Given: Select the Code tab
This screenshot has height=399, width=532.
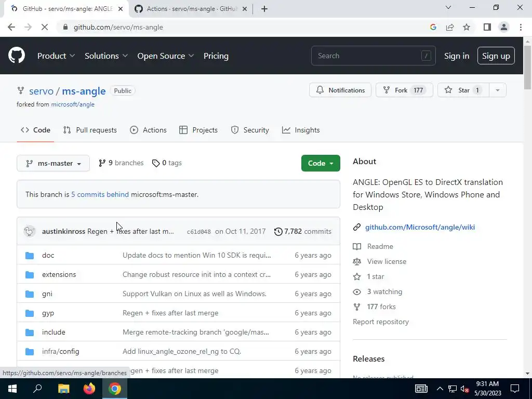Looking at the screenshot, I should point(35,130).
